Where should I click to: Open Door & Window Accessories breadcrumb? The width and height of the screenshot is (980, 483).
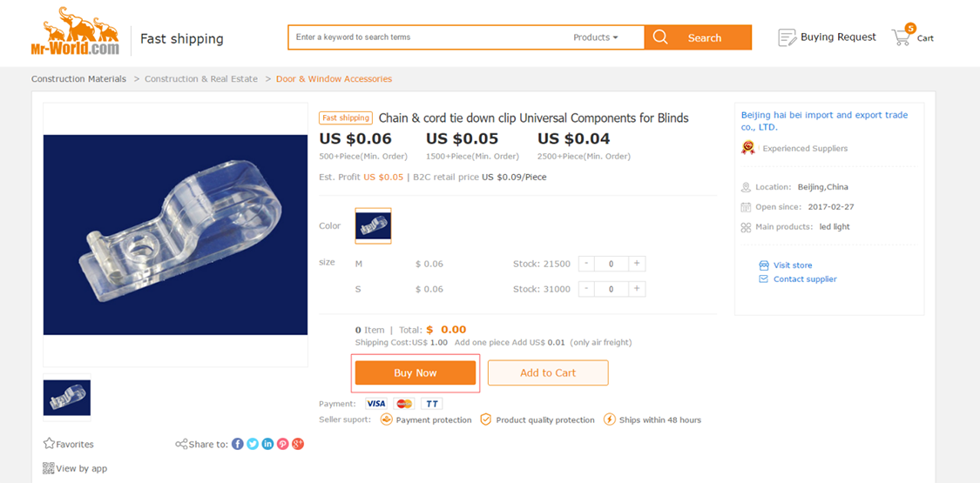click(x=334, y=79)
